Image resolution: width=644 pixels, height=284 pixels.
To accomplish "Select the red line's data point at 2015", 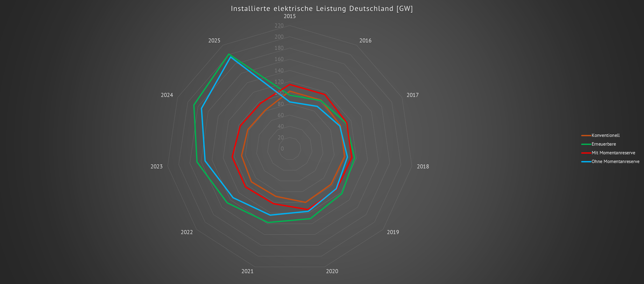I will [290, 85].
